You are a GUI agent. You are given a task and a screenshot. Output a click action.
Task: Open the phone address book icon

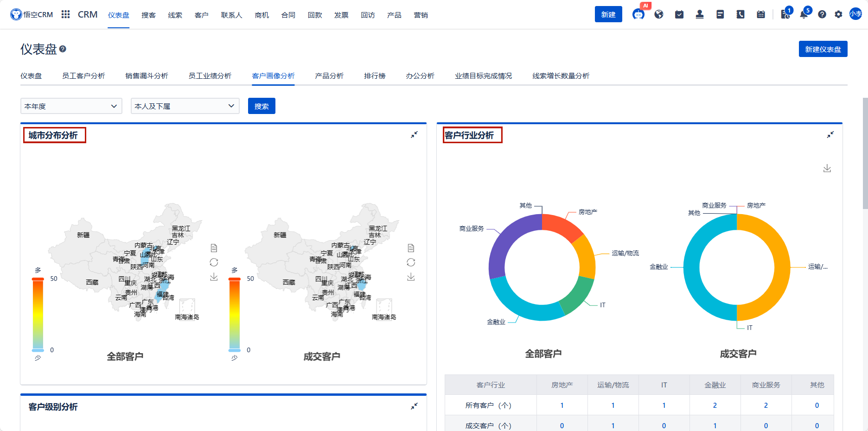pos(740,14)
